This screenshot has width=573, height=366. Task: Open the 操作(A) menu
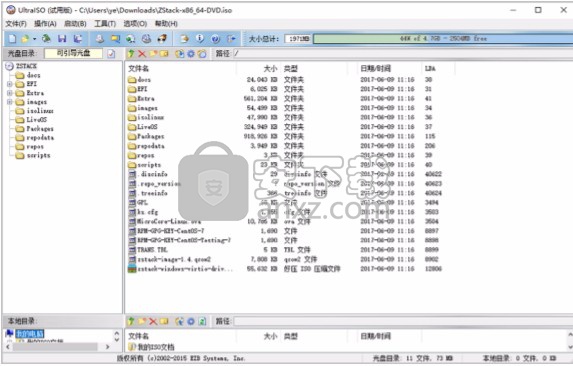pos(45,24)
